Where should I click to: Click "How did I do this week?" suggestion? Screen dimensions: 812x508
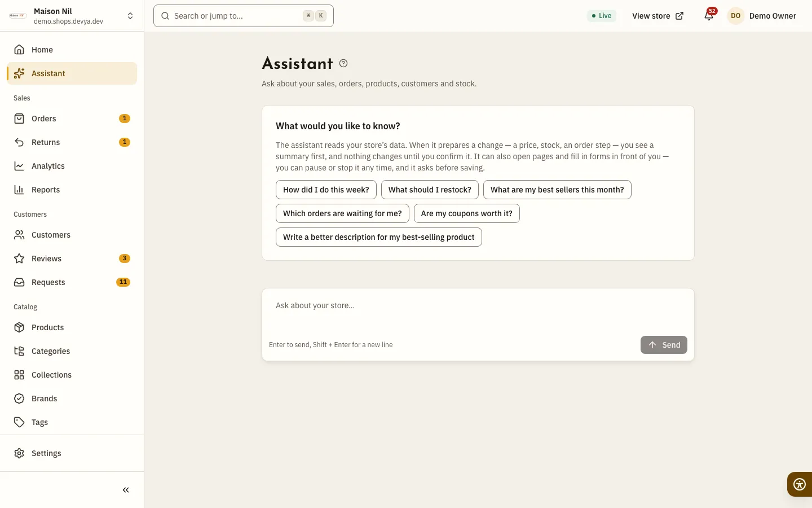point(326,190)
